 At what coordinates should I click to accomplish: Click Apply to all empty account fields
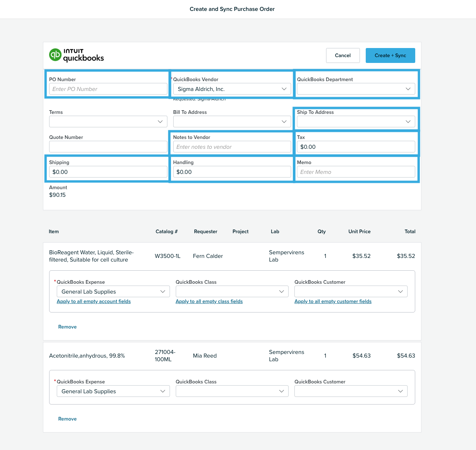94,301
